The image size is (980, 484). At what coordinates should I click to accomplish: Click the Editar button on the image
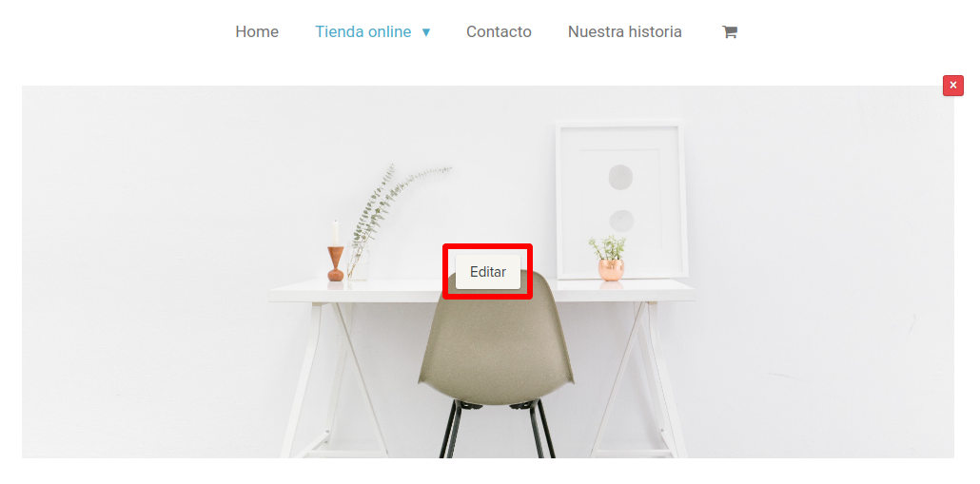pos(488,272)
